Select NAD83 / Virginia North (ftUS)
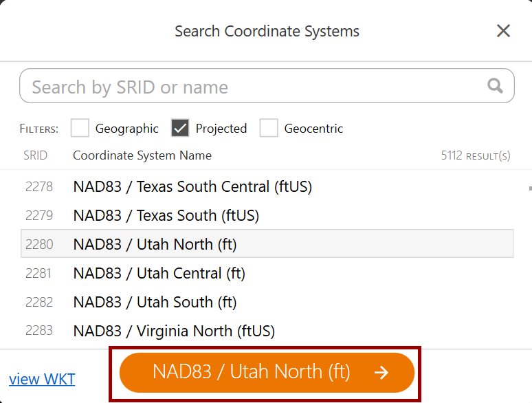This screenshot has height=403, width=532. click(174, 331)
